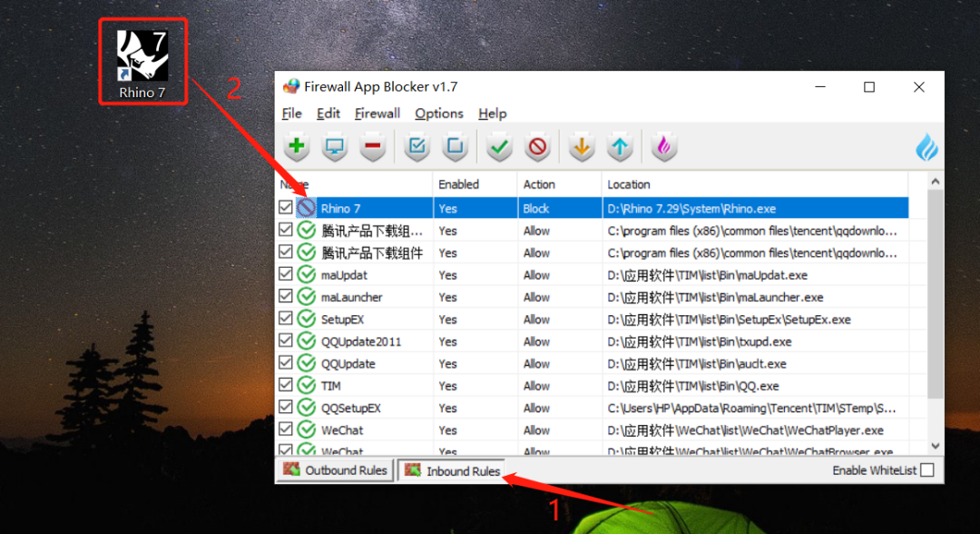This screenshot has height=534, width=980.
Task: Pick an app by window using monitor icon
Action: click(334, 146)
